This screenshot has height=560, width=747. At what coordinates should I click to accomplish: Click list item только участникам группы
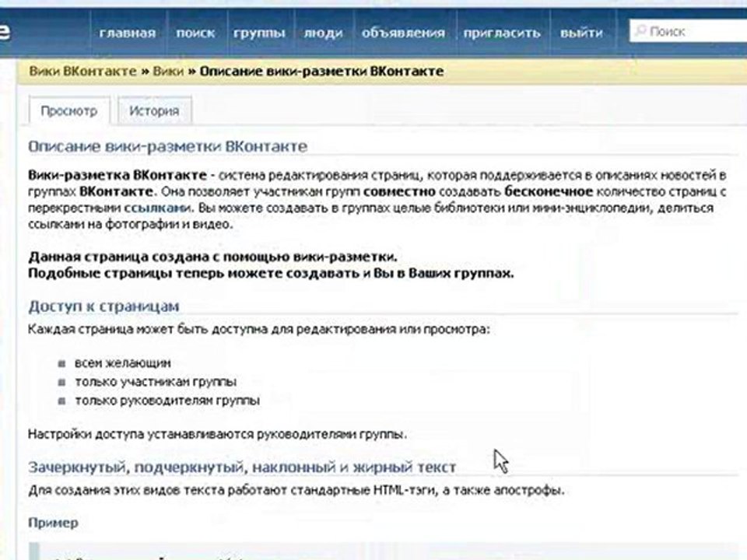pos(156,381)
